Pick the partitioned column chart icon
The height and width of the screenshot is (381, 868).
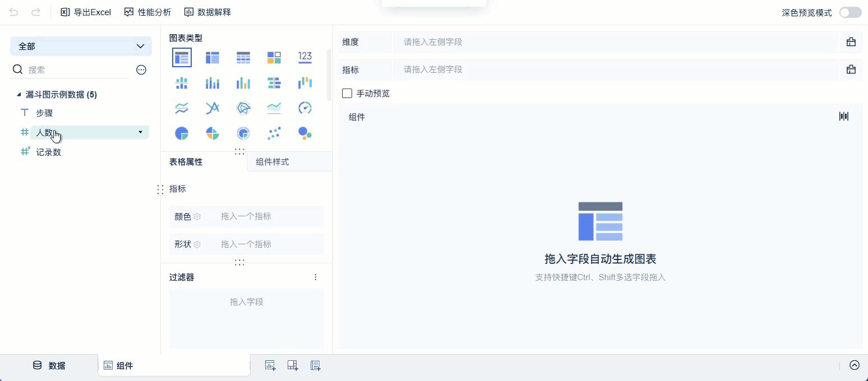coord(182,83)
